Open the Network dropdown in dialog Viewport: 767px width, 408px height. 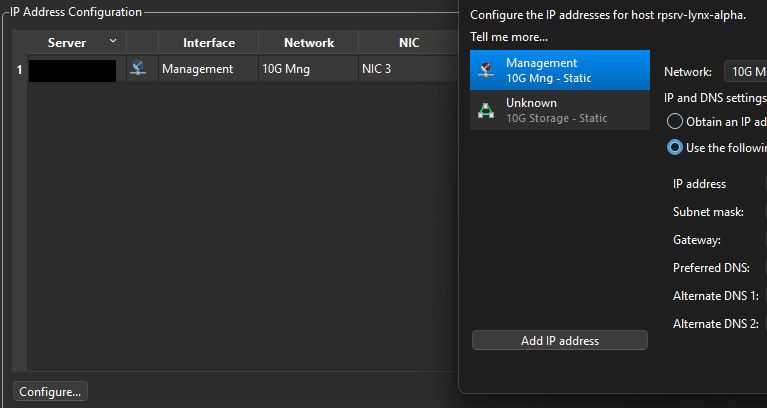point(745,72)
